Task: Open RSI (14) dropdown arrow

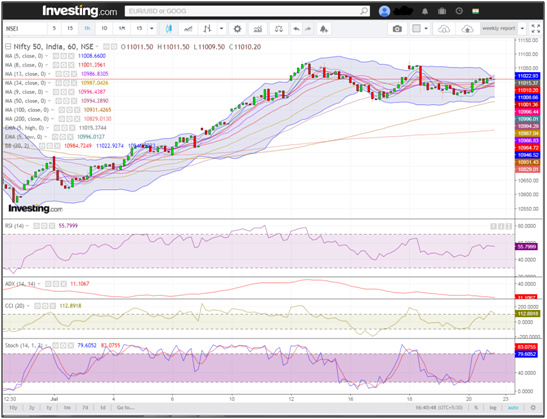Action: click(27, 226)
